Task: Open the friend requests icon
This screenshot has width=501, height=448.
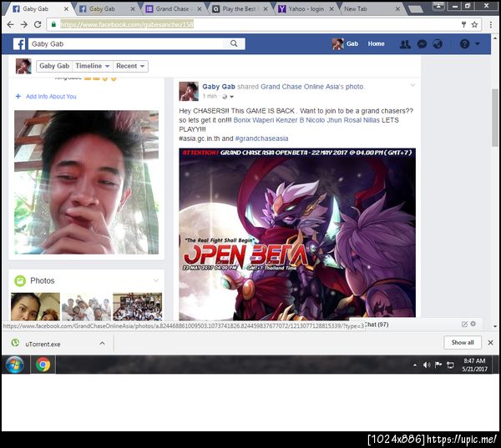Action: [x=405, y=44]
